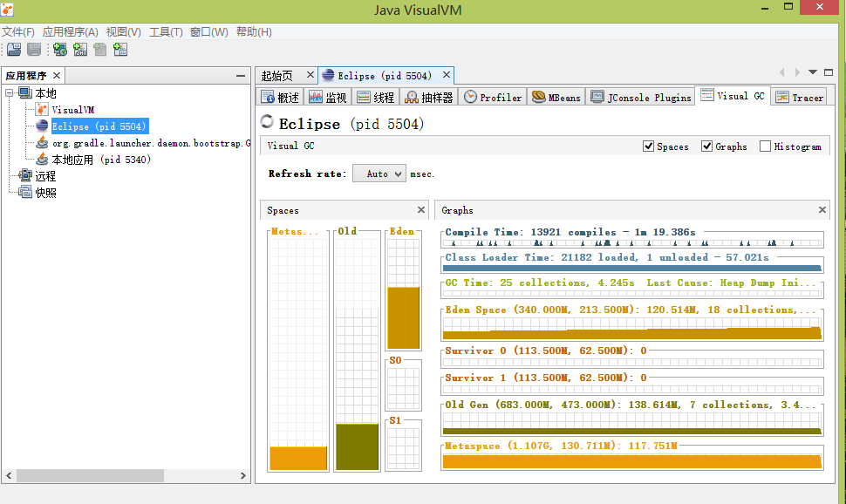The height and width of the screenshot is (504, 846).
Task: Switch to the Profiler tab
Action: coord(493,97)
